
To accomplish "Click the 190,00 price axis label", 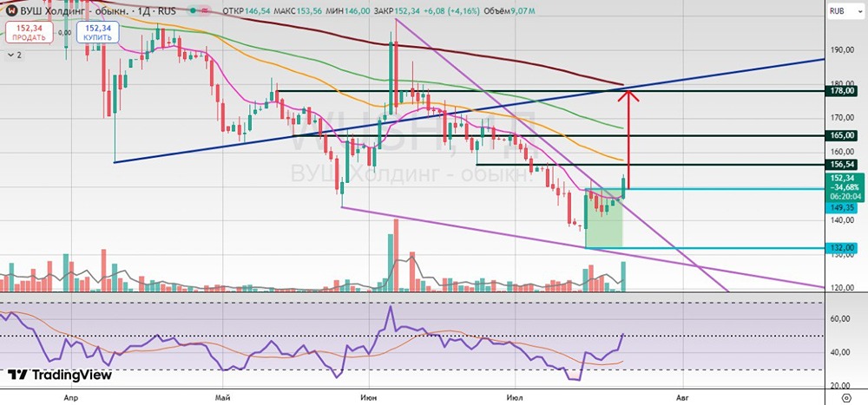I will 841,49.
